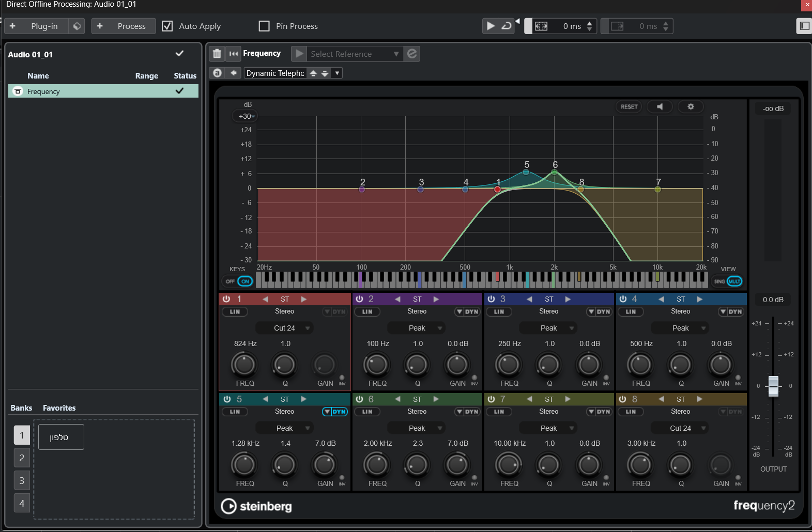Click EQ node 5 in the graph
This screenshot has height=532, width=812.
pos(526,172)
